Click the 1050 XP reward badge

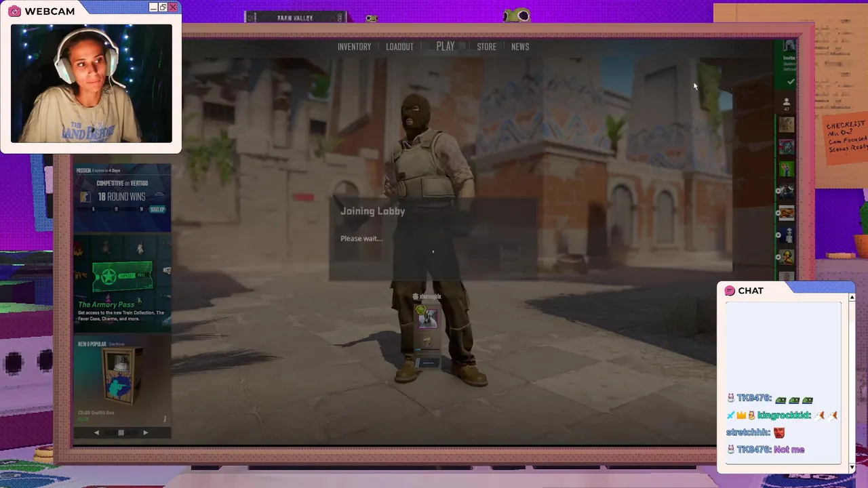point(157,209)
